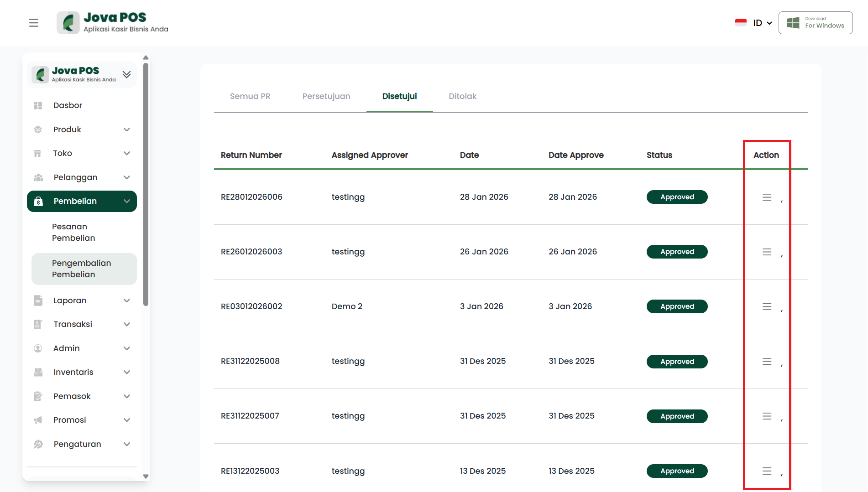Screen dimensions: 868x492
Task: Click the Approved badge for RE13122025003
Action: (677, 471)
